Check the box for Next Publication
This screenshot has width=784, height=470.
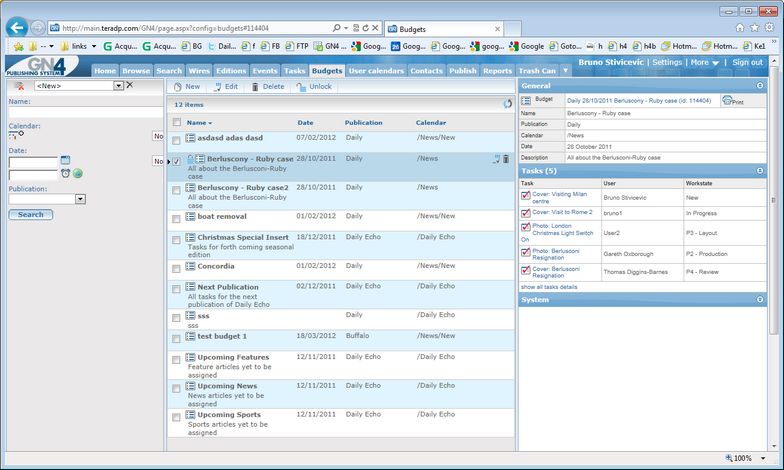click(176, 289)
